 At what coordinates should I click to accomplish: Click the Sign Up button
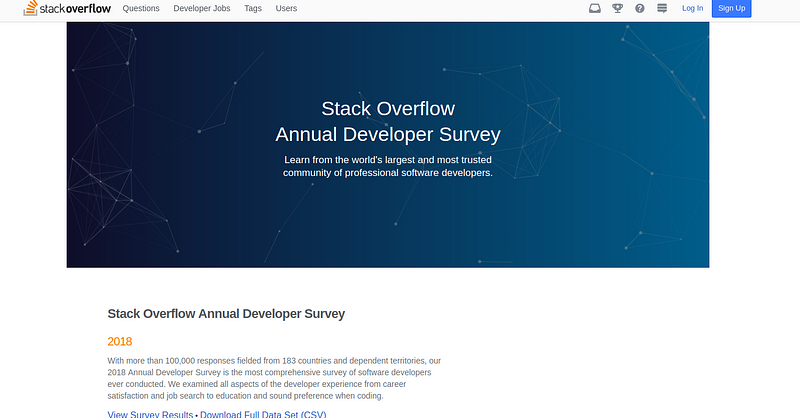pyautogui.click(x=732, y=8)
